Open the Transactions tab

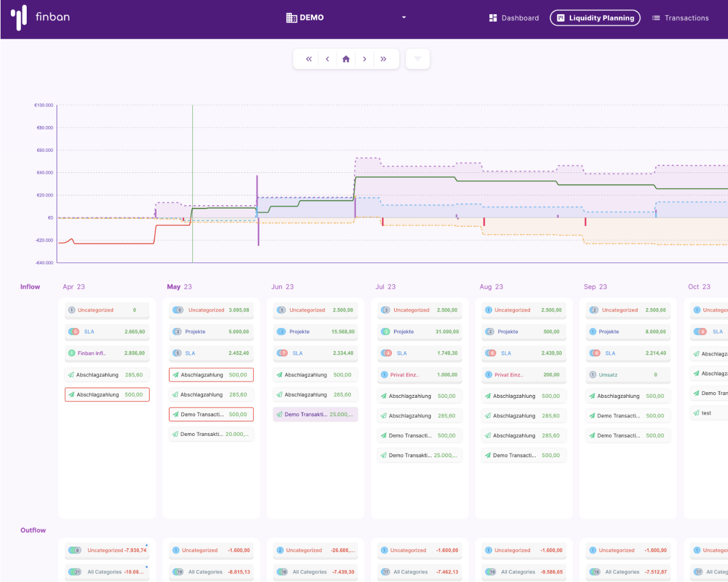point(680,18)
